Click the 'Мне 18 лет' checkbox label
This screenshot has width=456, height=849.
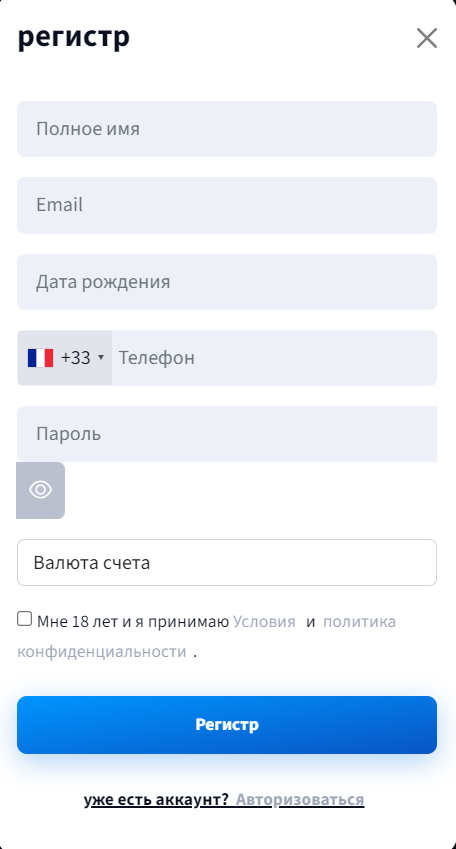point(133,622)
